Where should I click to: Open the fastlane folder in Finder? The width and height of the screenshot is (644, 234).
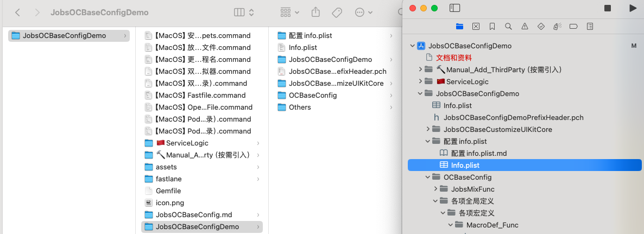point(201,179)
